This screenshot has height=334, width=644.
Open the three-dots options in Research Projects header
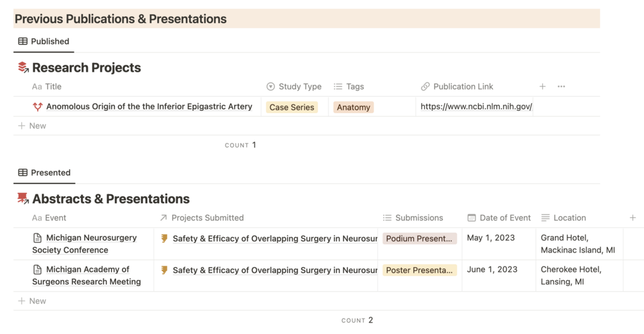click(561, 87)
